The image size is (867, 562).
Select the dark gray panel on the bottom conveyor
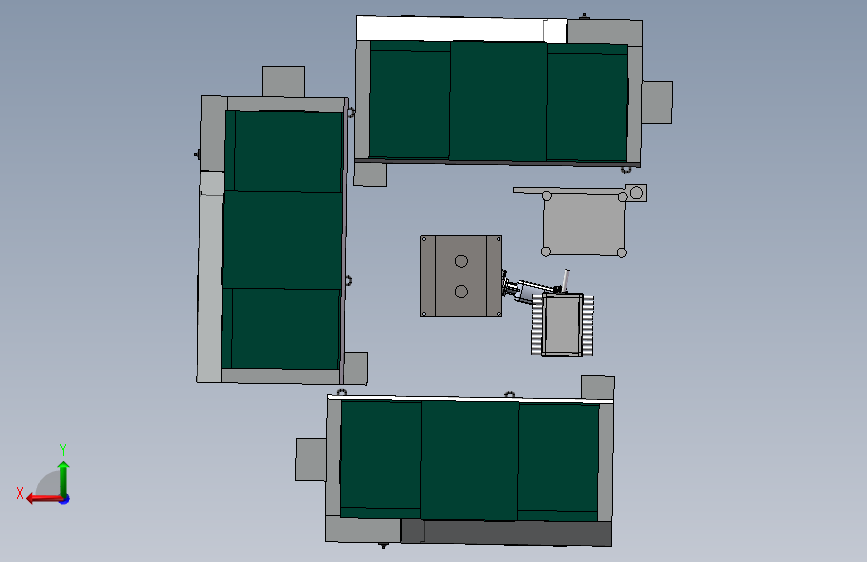coord(506,533)
